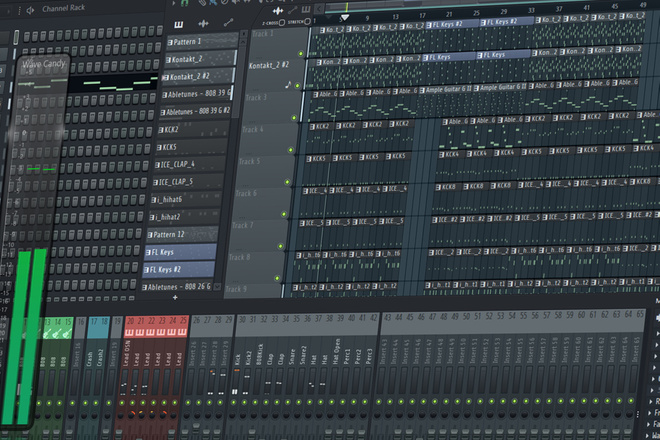Click bar 17 on the timeline ruler
The width and height of the screenshot is (660, 440).
click(x=423, y=16)
